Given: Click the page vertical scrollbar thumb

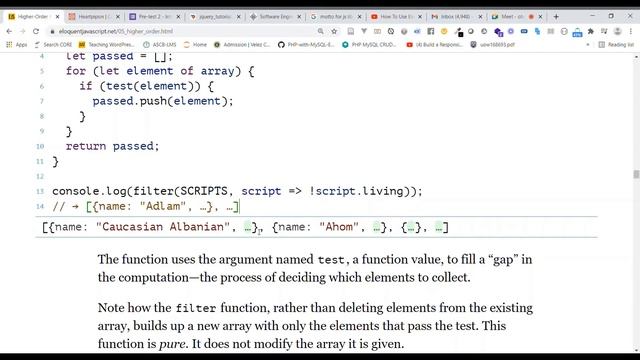Looking at the screenshot, I should pyautogui.click(x=636, y=174).
